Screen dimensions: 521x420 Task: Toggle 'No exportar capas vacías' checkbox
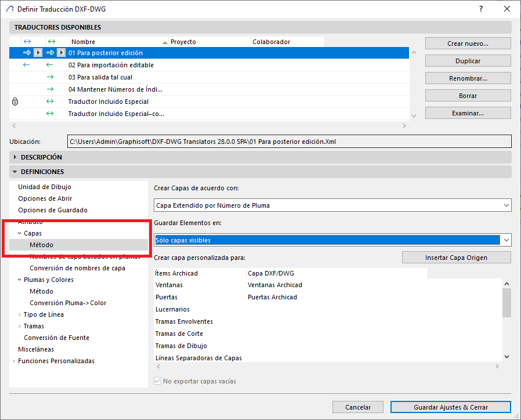click(158, 381)
